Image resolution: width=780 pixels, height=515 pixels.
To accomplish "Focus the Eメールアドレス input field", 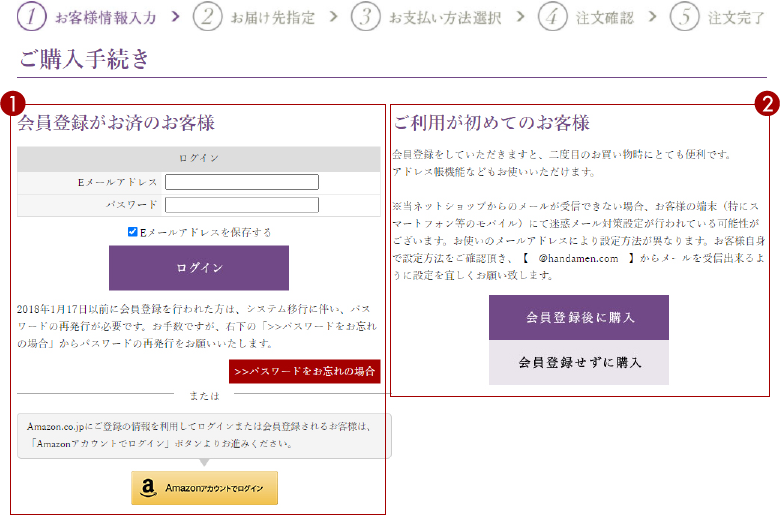I will [x=241, y=182].
